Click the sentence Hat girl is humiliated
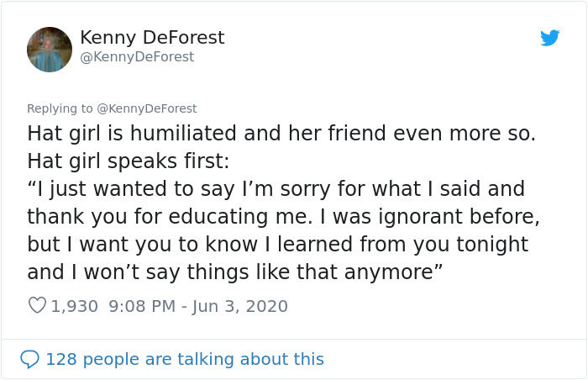 (x=281, y=134)
